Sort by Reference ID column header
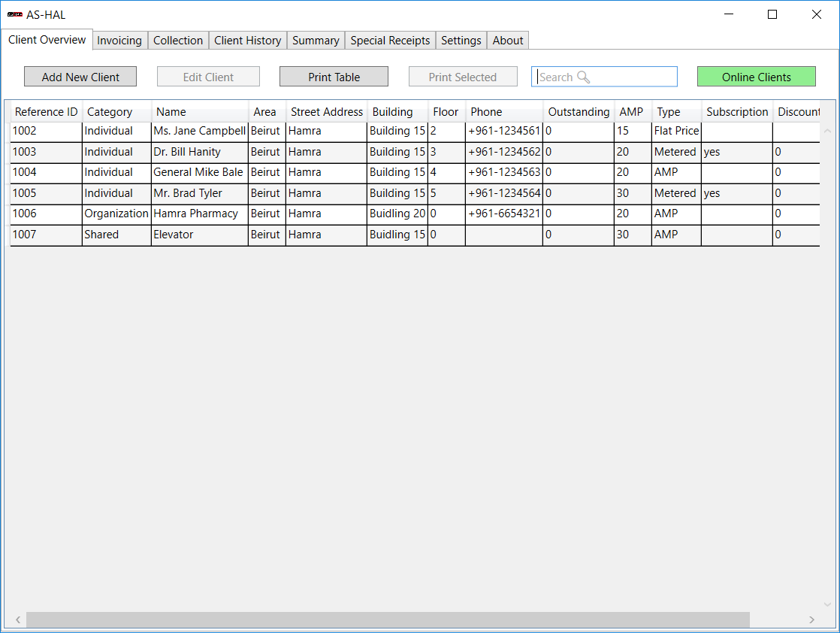 [x=46, y=112]
